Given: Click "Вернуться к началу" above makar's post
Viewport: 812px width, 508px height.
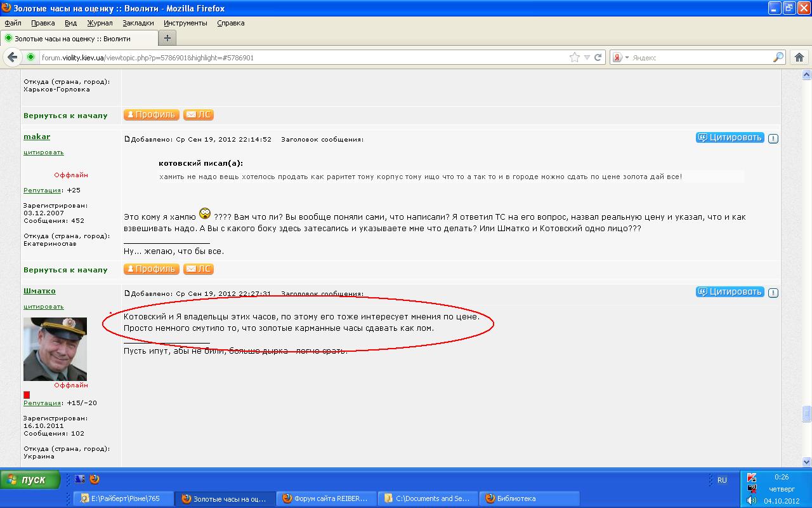Looking at the screenshot, I should coord(65,116).
